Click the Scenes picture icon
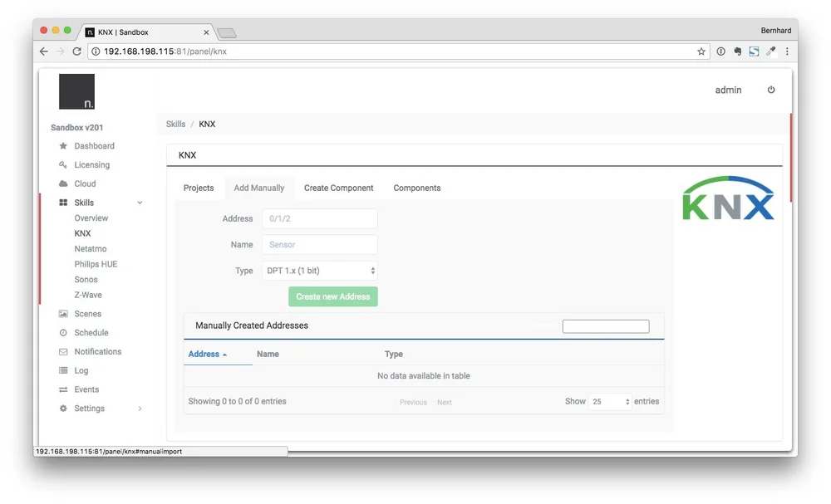The image size is (831, 504). tap(63, 314)
